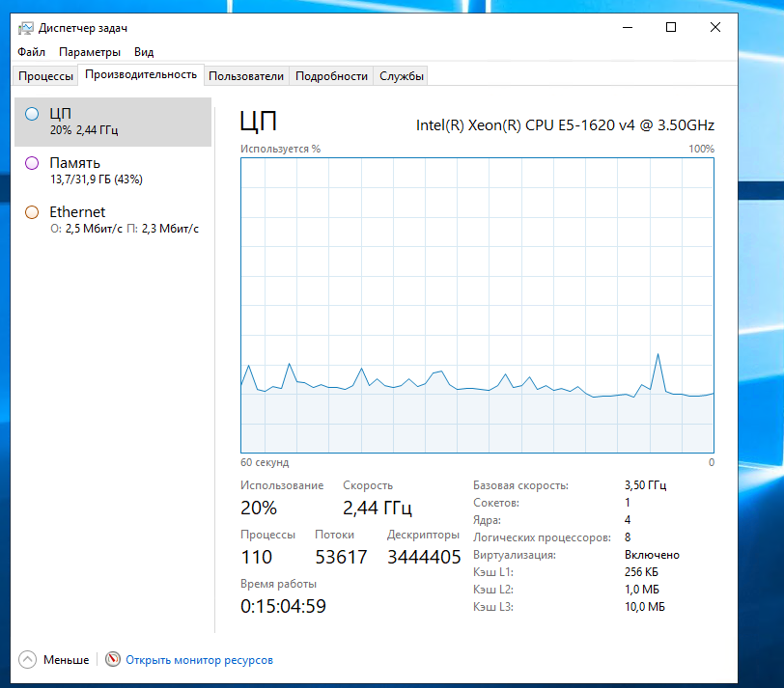Switch to the Пользователи tab
Image resolution: width=784 pixels, height=688 pixels.
[246, 76]
